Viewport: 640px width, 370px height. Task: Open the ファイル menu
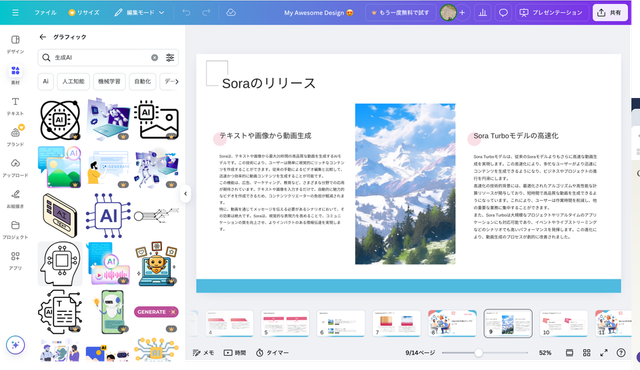click(45, 13)
